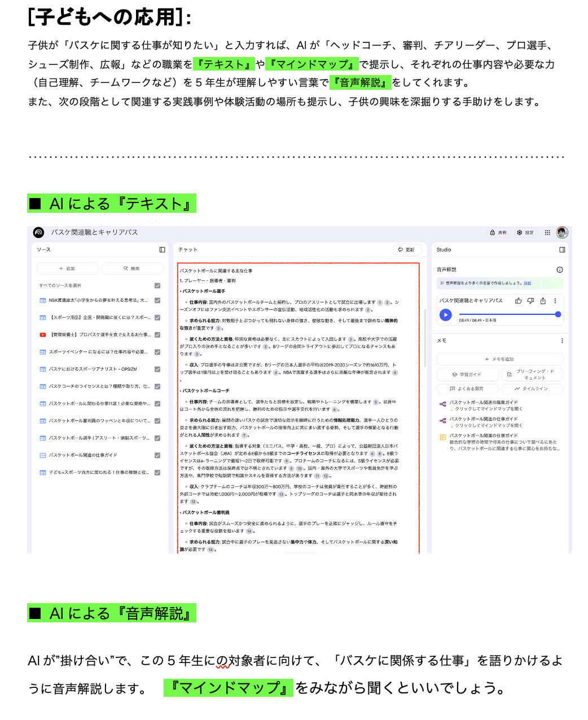Click citation chip 7 in chat answer
Viewport: 588px width, 720px height.
coord(244,435)
